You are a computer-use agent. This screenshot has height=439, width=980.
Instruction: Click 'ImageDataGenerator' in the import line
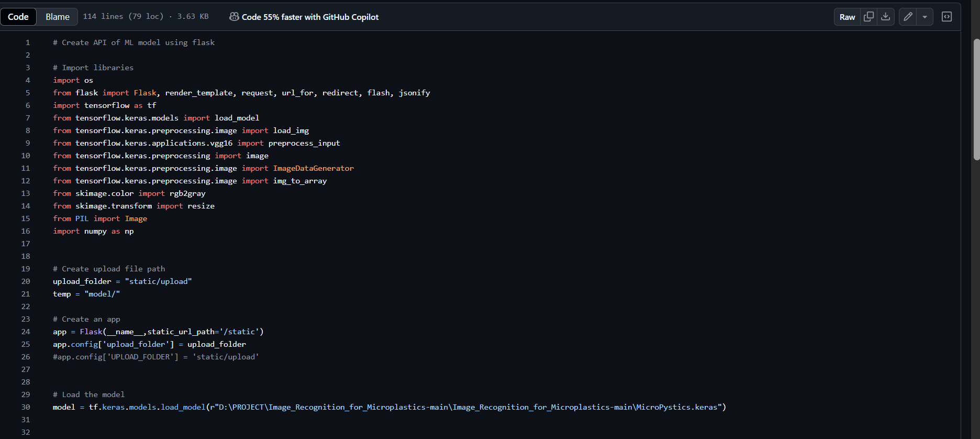(314, 168)
